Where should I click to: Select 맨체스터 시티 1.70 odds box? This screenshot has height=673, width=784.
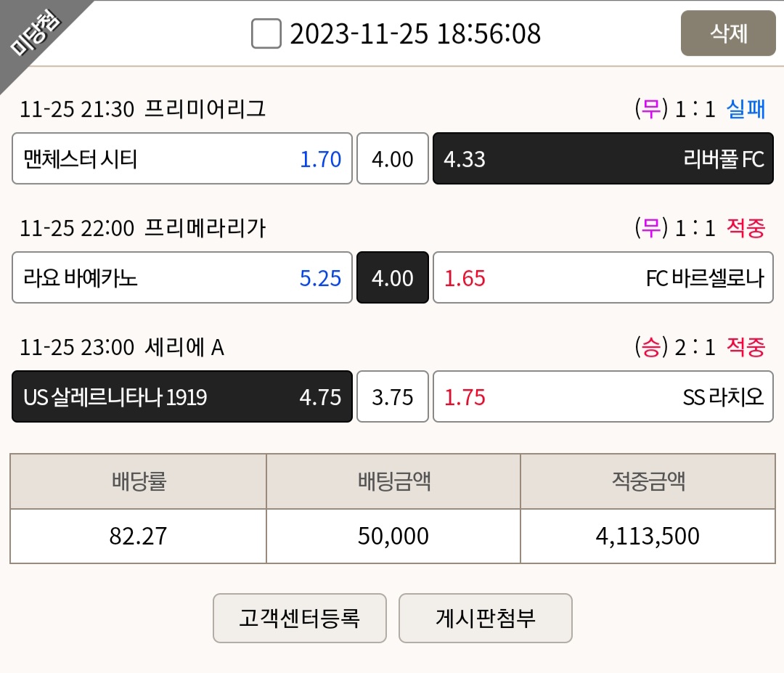(x=182, y=158)
